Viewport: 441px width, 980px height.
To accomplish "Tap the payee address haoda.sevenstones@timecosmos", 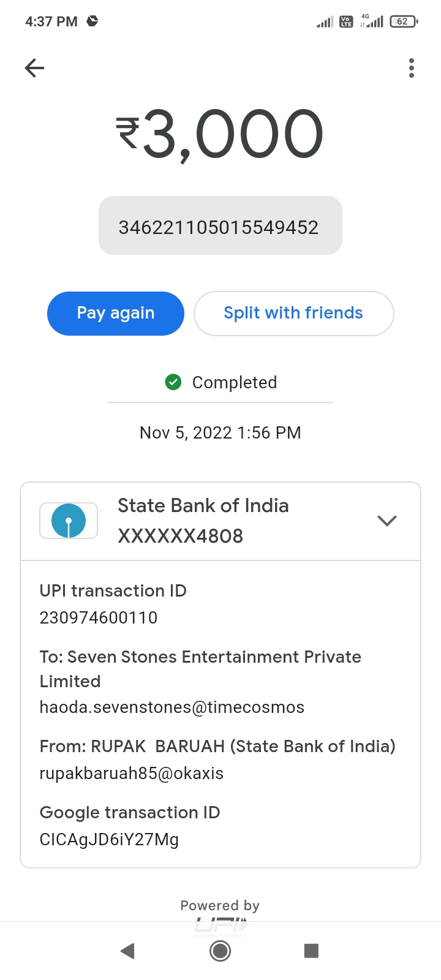I will pyautogui.click(x=172, y=707).
